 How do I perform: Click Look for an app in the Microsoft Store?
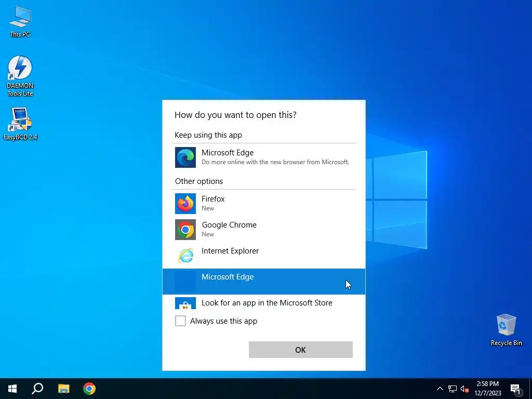(x=267, y=303)
